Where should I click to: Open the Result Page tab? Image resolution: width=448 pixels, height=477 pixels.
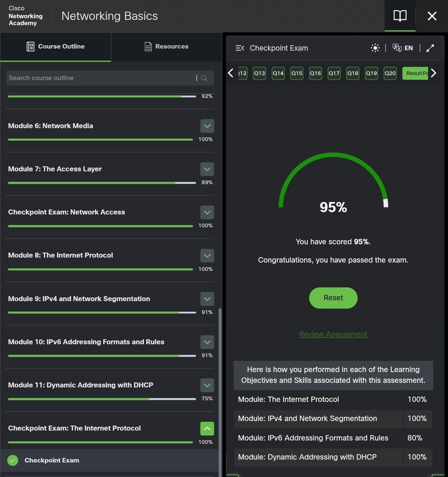pos(415,73)
